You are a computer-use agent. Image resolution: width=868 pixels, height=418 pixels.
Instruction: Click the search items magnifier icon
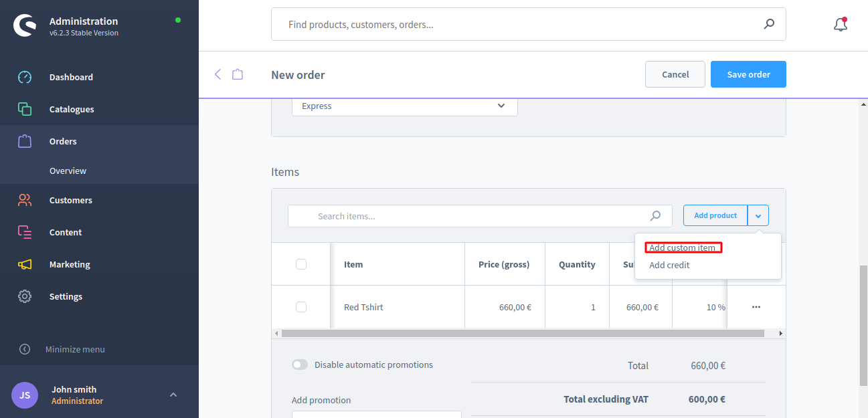[x=656, y=216]
